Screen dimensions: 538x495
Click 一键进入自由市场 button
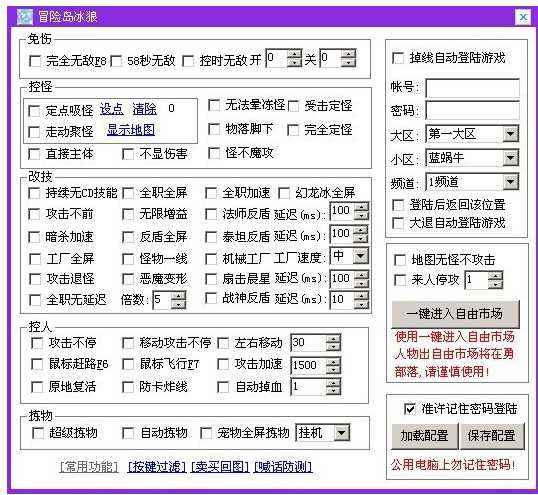tap(455, 314)
